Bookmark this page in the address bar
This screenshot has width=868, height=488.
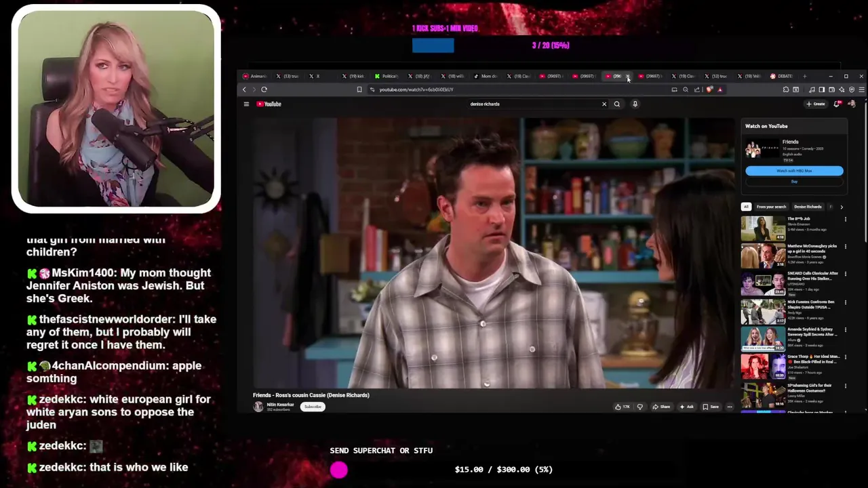click(x=359, y=89)
